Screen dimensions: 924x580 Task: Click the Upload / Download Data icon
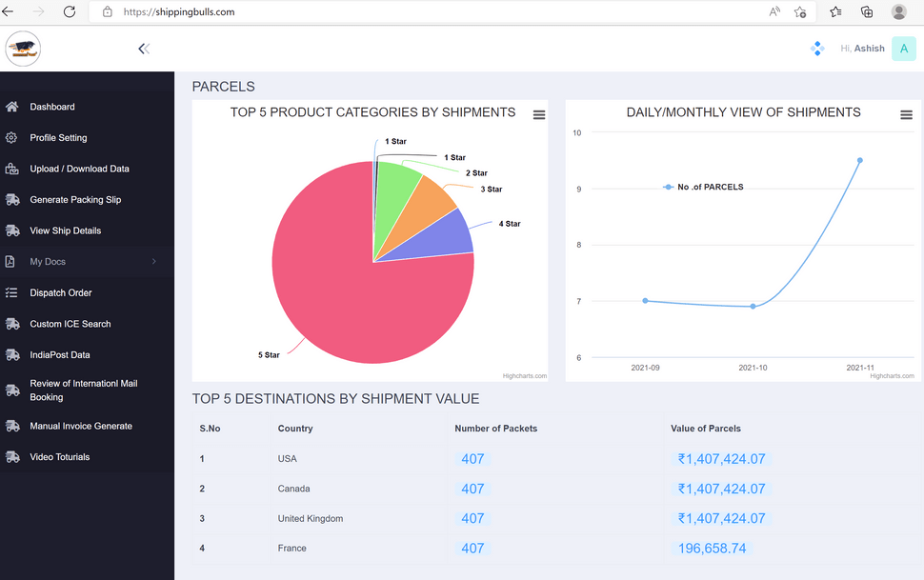coord(11,170)
